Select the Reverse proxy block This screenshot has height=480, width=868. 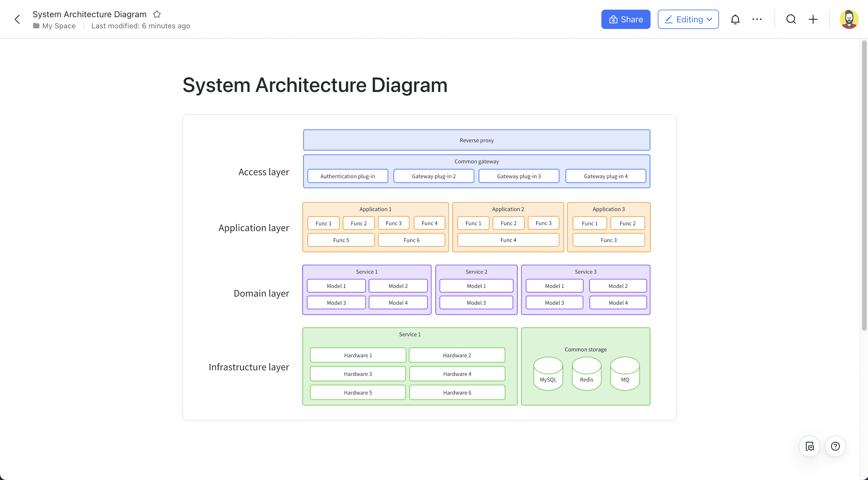point(476,140)
